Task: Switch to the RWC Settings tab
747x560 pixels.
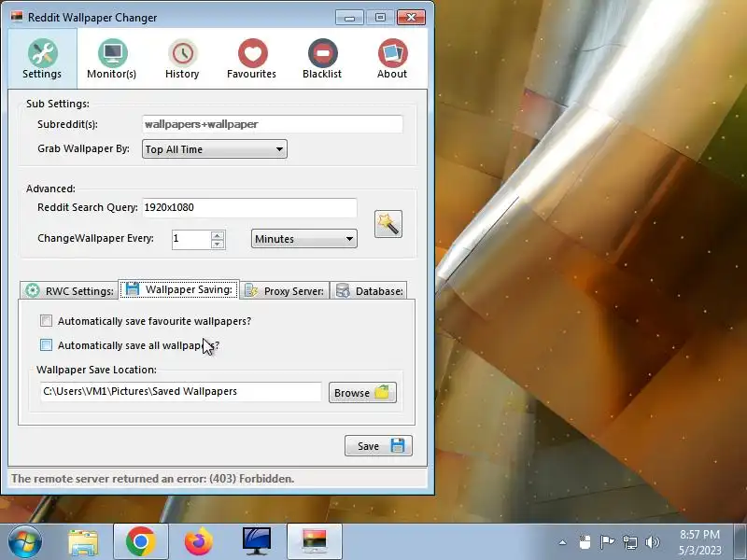Action: point(69,291)
